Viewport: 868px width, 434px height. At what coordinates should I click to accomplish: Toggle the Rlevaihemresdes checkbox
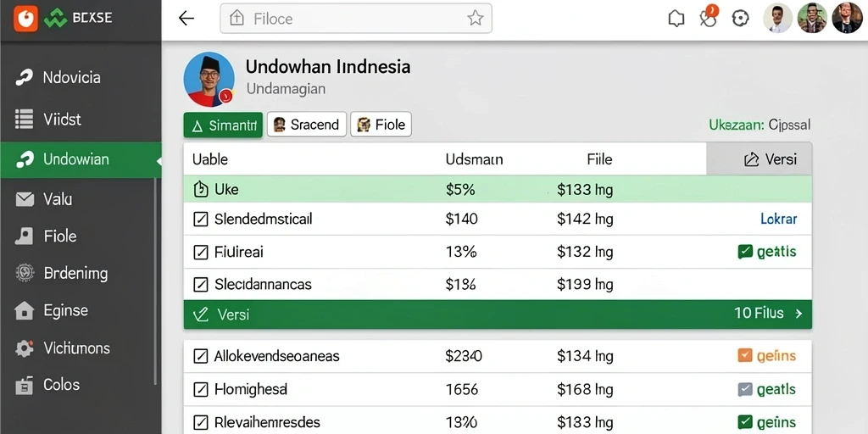click(200, 423)
